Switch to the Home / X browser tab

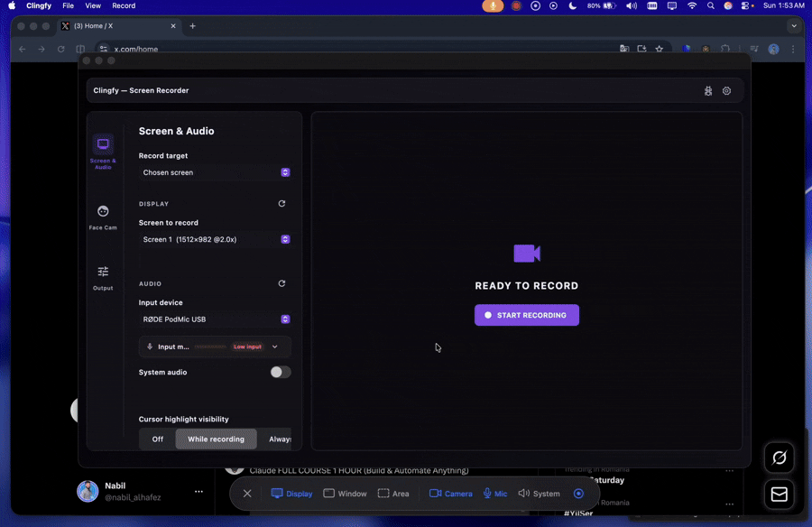(x=113, y=26)
